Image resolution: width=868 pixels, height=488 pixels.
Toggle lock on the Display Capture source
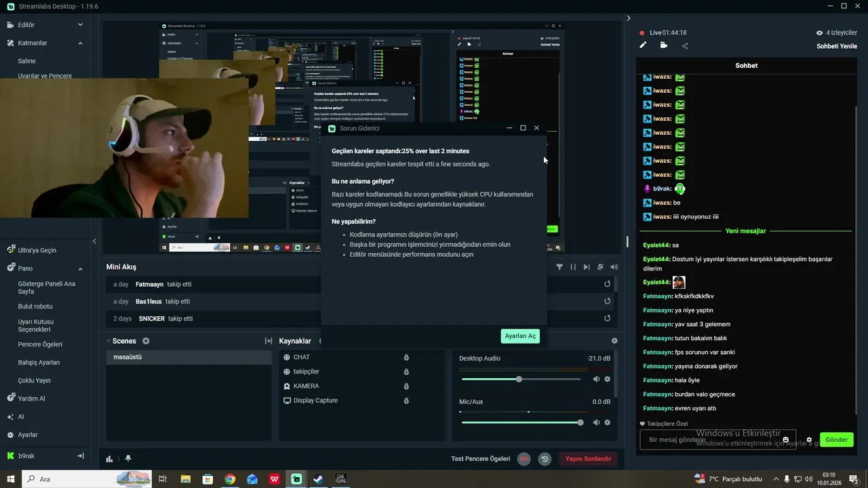point(406,401)
